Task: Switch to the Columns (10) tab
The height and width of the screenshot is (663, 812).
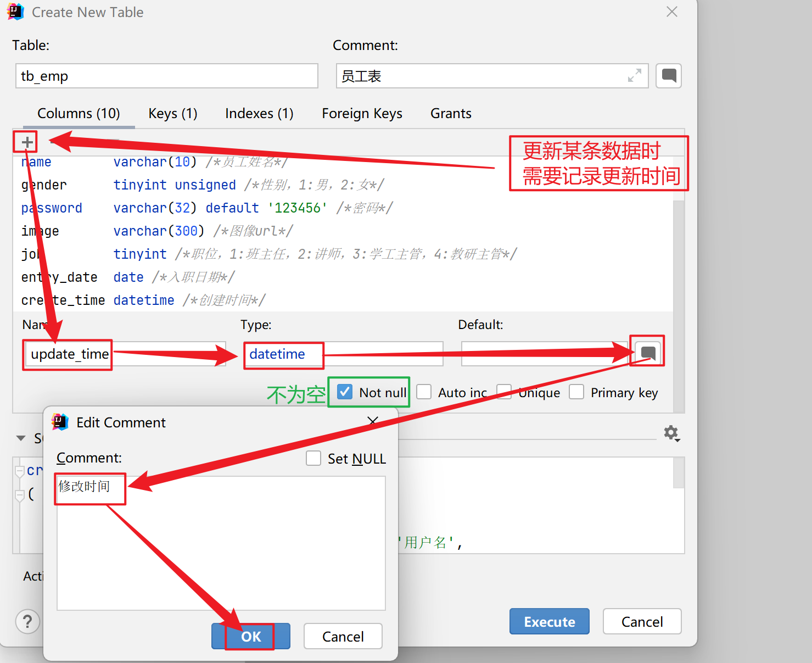Action: click(79, 113)
